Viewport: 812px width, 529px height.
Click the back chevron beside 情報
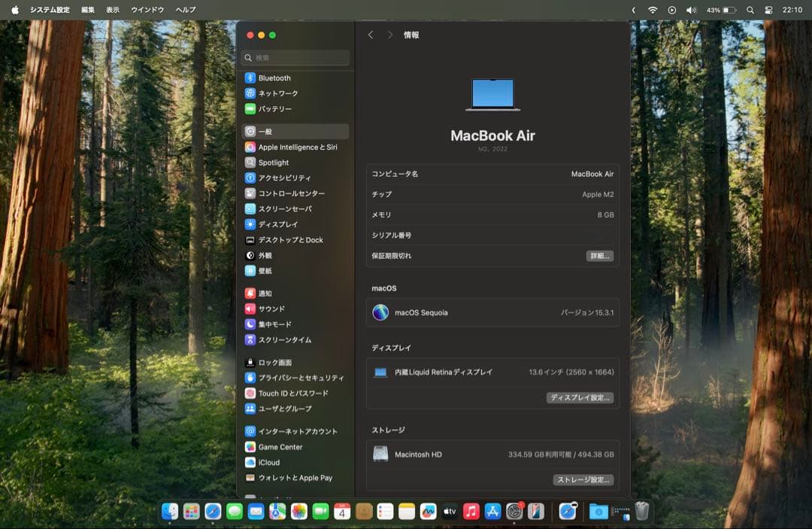coord(371,35)
